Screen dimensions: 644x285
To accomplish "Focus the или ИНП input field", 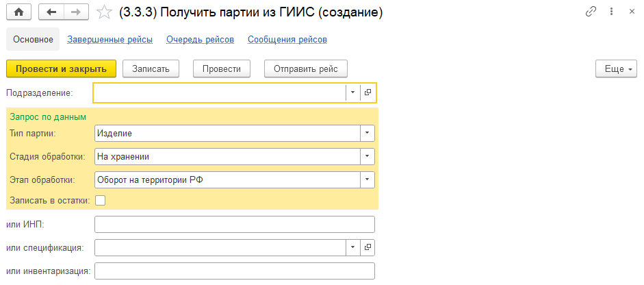I will coord(235,225).
